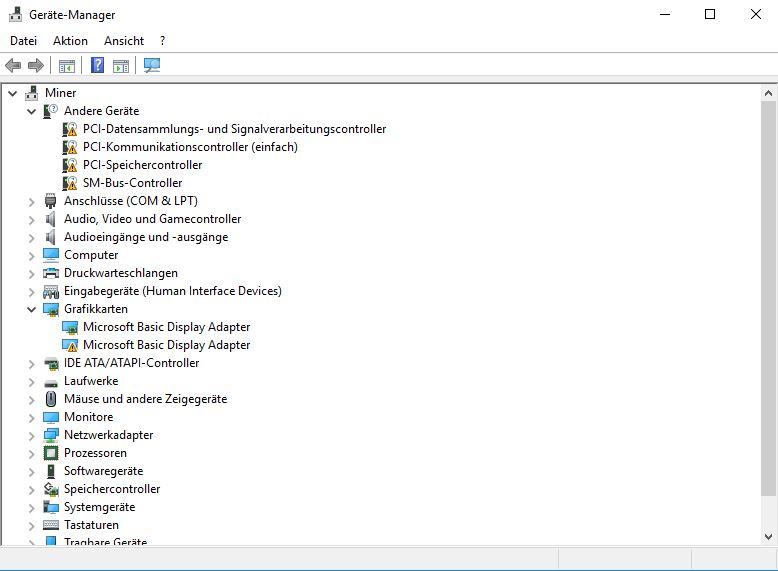Expand the Netzwerkadapter category
Viewport: 778px width, 571px height.
[x=32, y=436]
